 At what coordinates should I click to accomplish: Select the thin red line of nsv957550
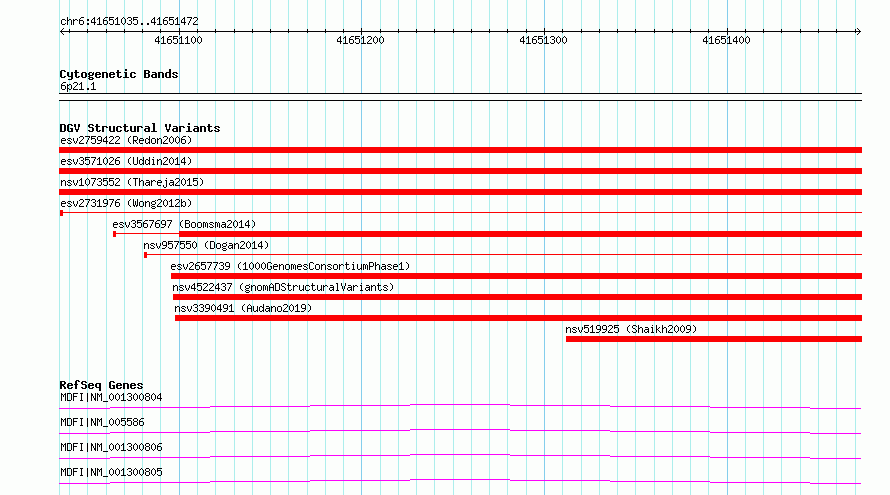coord(503,254)
